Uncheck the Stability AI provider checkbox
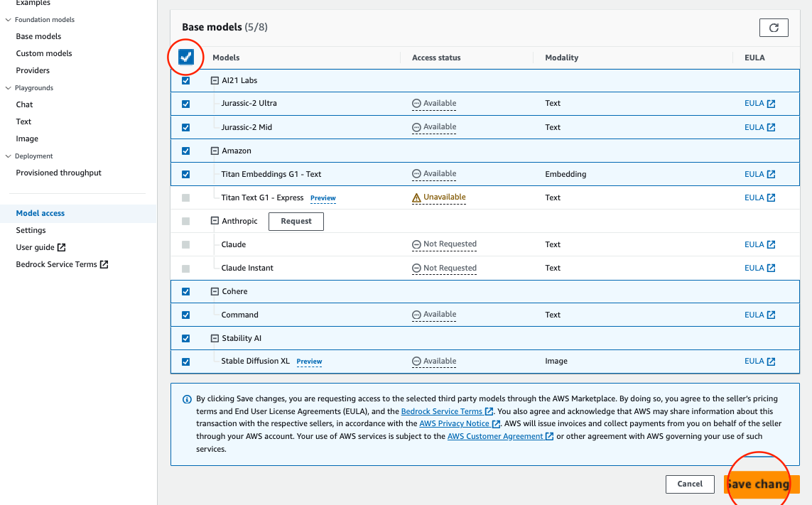 (186, 339)
